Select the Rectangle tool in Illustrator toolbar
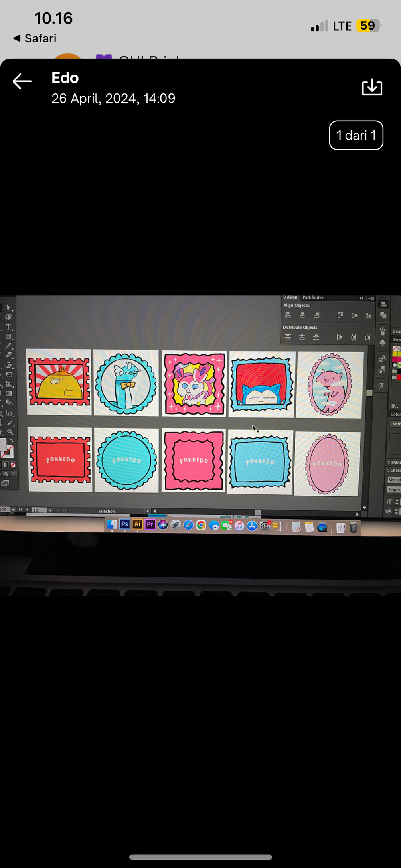This screenshot has width=401, height=868. click(x=8, y=336)
